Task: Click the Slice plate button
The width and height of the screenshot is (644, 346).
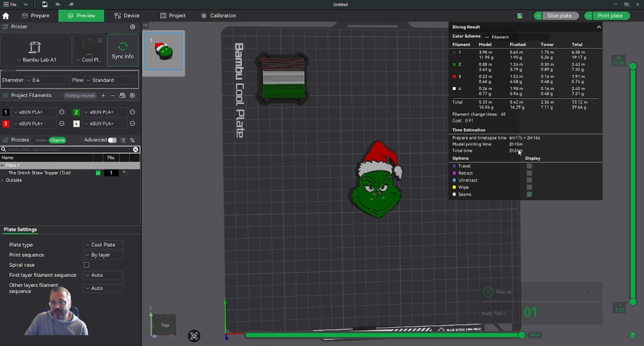Action: [x=559, y=16]
